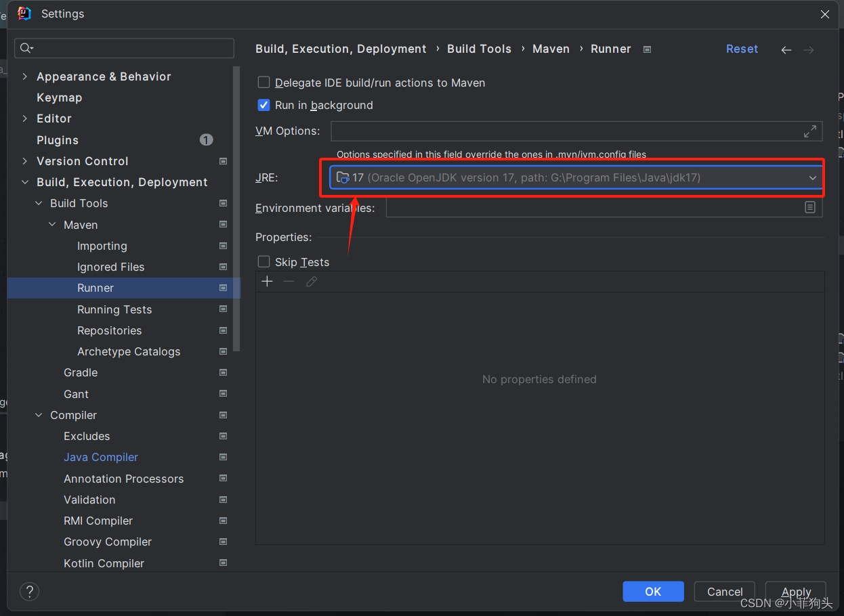Click project icon next to Archetype Catalogs
The width and height of the screenshot is (844, 616).
[x=223, y=351]
